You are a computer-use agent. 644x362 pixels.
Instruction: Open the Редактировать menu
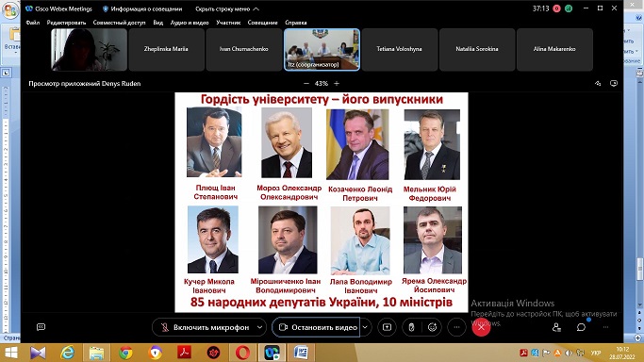pos(66,23)
